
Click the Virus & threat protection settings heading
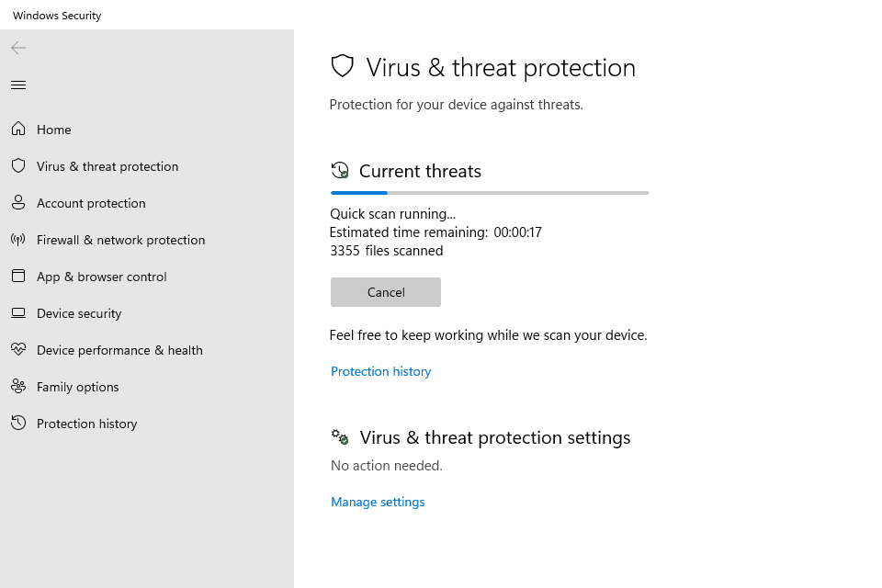pos(495,437)
